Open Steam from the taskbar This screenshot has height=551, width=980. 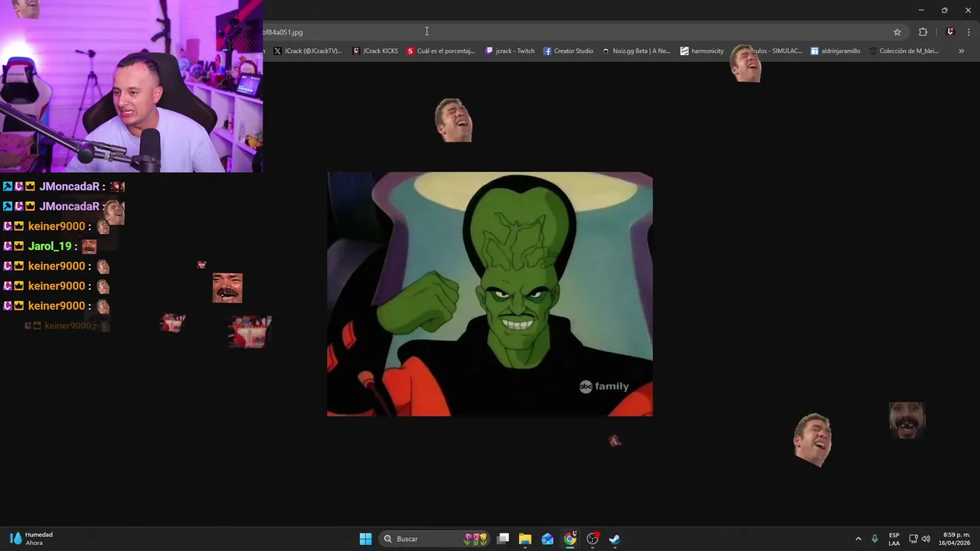pyautogui.click(x=615, y=539)
